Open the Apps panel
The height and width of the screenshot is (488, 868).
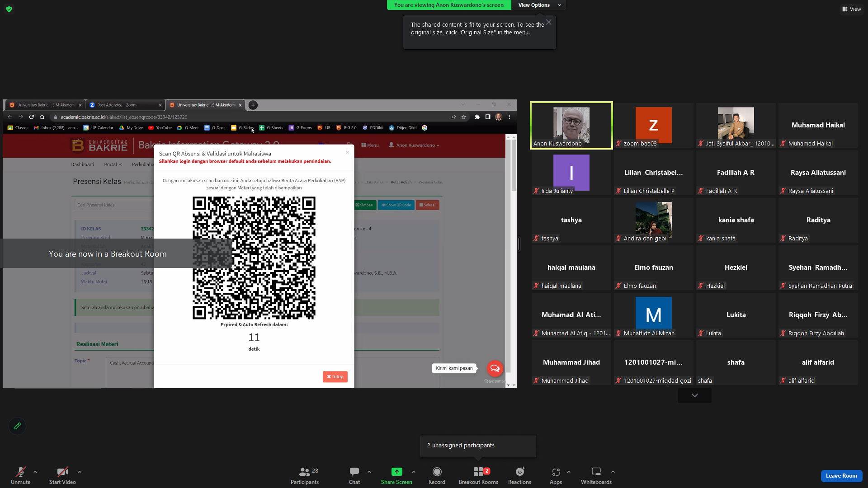556,475
